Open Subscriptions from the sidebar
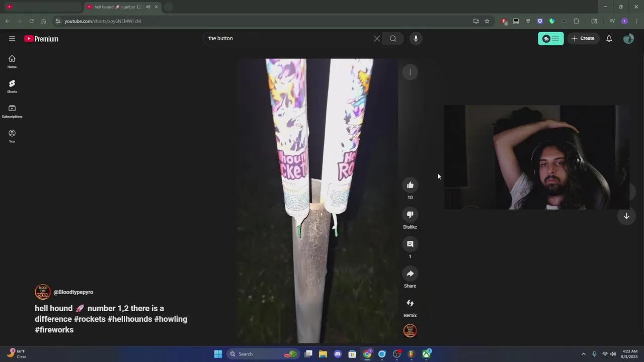 pyautogui.click(x=12, y=111)
